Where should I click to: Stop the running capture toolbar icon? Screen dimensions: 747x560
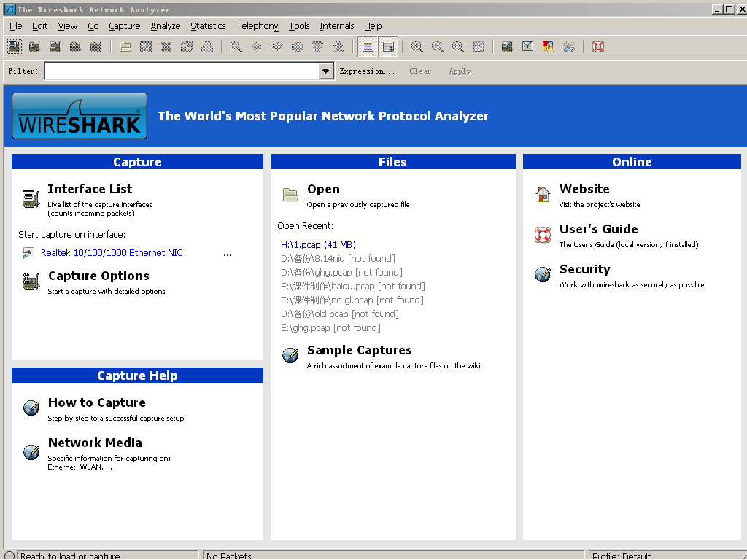(75, 47)
